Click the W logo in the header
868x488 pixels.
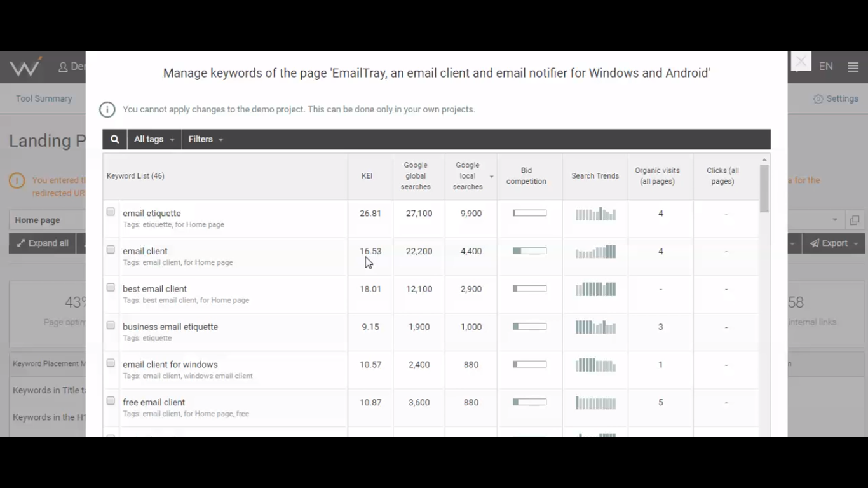pos(25,67)
